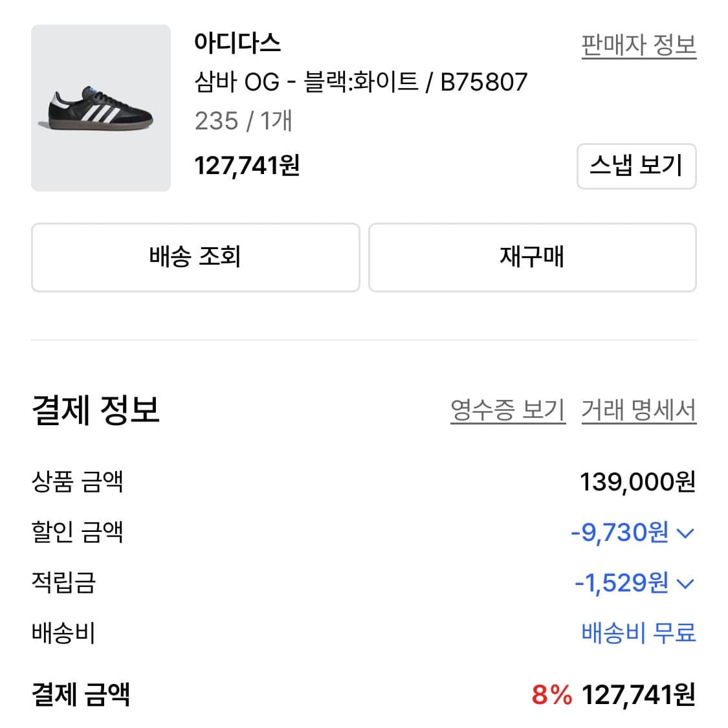The height and width of the screenshot is (728, 728).
Task: Click the 127,741원 price under product
Action: (x=247, y=166)
